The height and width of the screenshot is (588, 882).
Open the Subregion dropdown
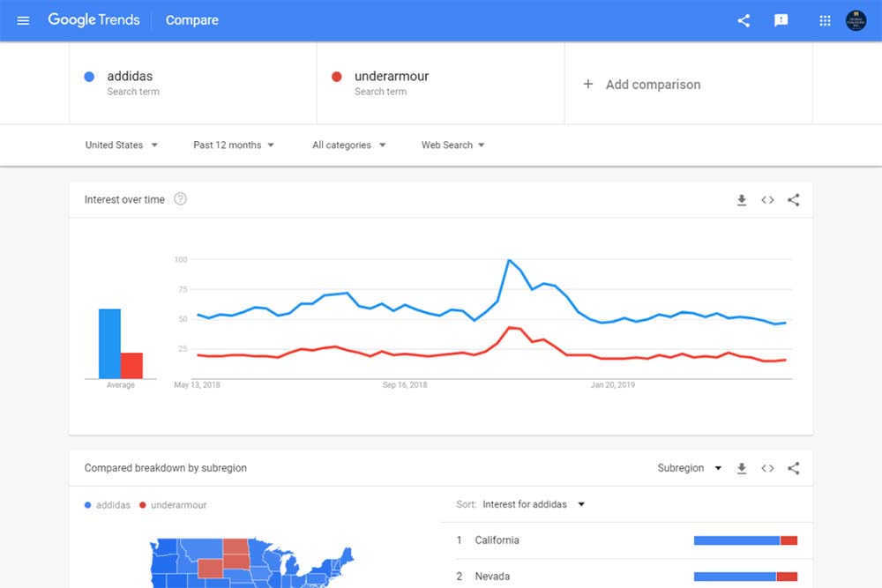[690, 468]
